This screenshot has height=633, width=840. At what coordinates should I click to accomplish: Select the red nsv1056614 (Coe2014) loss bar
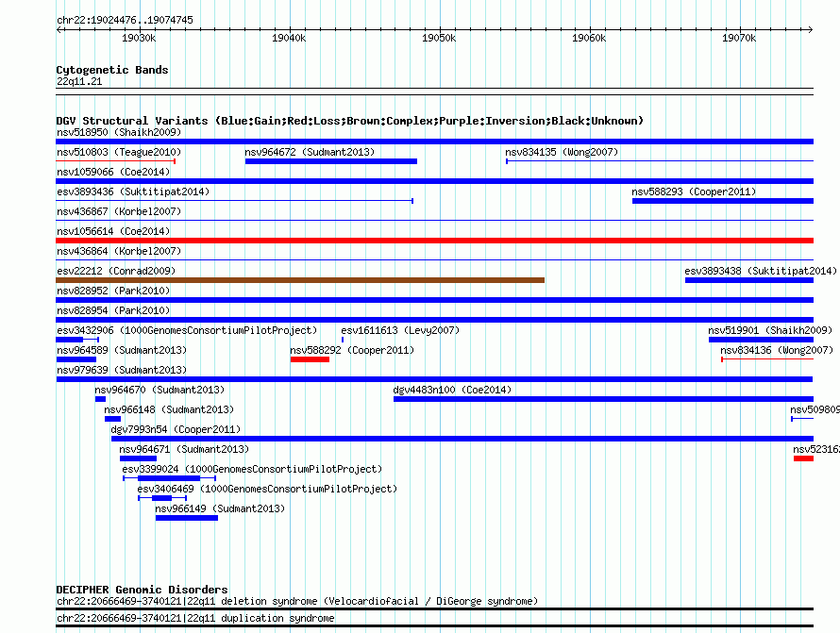click(434, 241)
